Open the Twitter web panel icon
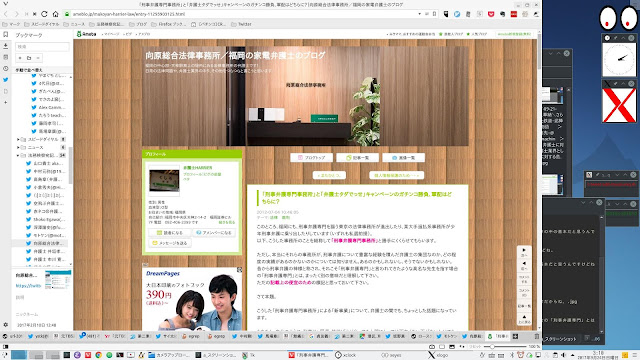The image size is (640, 360). point(5,80)
